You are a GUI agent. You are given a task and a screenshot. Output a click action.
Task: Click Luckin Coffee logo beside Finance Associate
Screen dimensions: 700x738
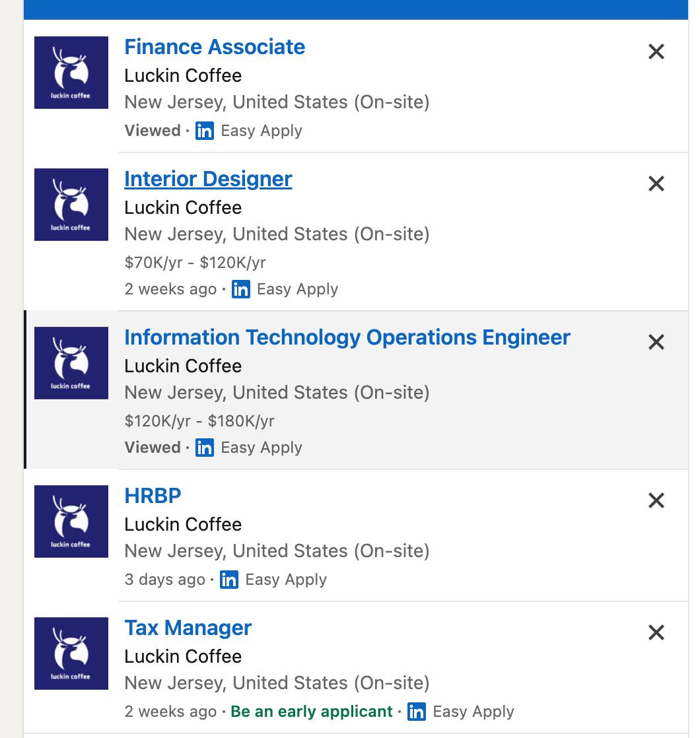pos(71,73)
